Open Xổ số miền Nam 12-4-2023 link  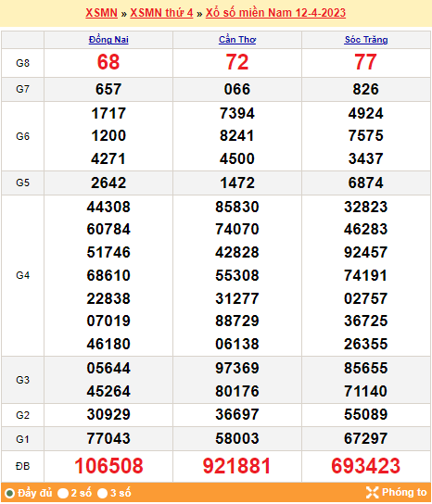pos(275,13)
